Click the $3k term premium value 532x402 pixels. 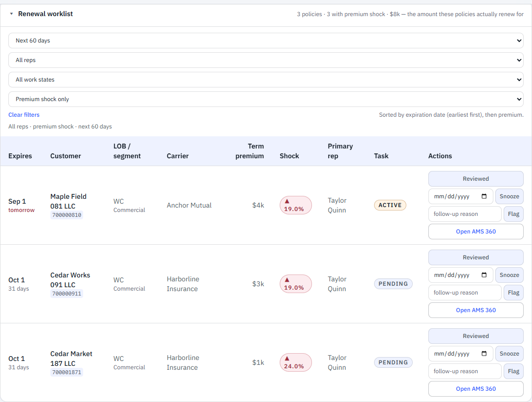tap(258, 284)
